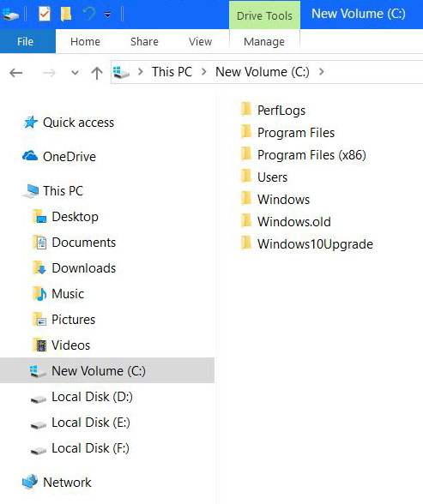
Task: Select the Program Files folder
Action: [x=296, y=132]
